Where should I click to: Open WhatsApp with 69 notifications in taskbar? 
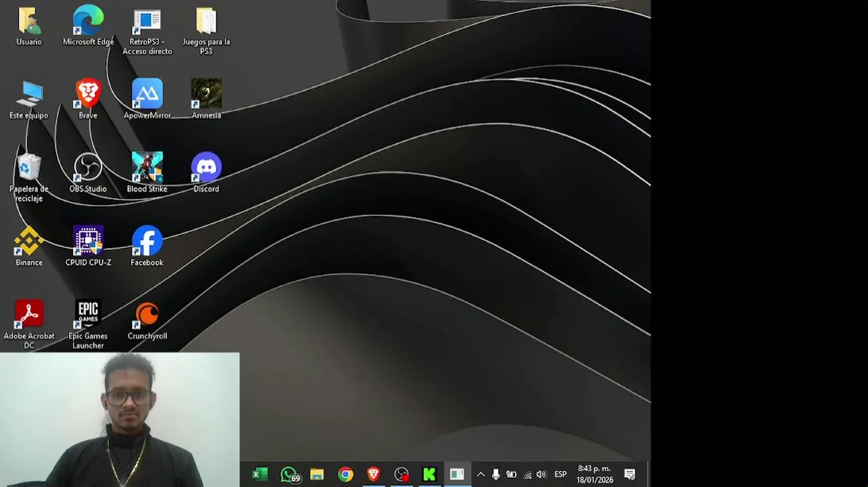click(289, 475)
